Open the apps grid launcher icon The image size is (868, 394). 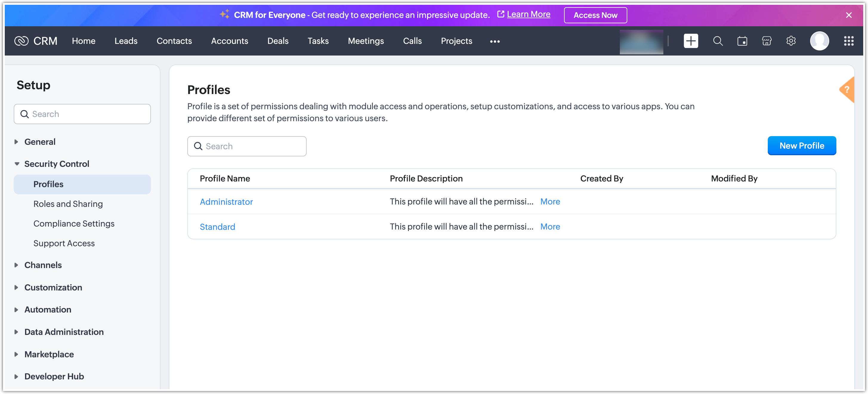click(848, 41)
